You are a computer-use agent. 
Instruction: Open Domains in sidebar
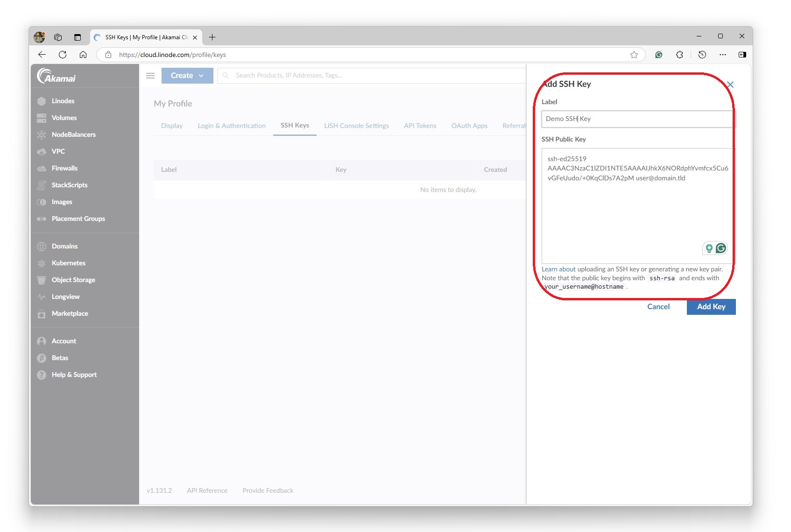click(64, 246)
